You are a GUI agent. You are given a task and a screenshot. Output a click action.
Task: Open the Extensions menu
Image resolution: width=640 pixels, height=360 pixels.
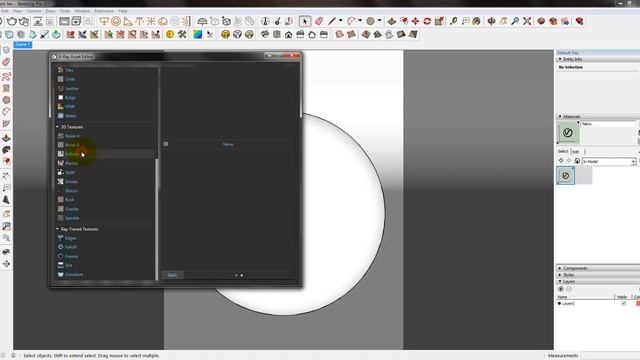104,11
